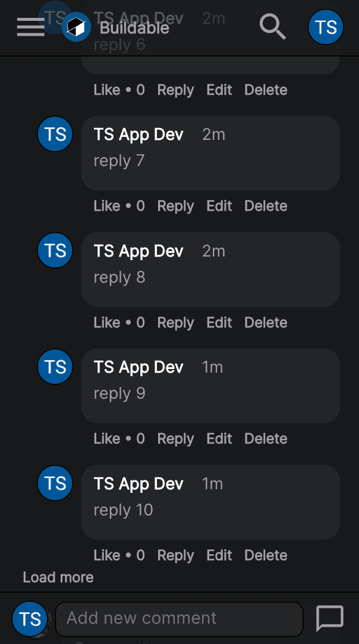Click the TS avatar next to comment box
This screenshot has width=359, height=644.
pos(30,619)
